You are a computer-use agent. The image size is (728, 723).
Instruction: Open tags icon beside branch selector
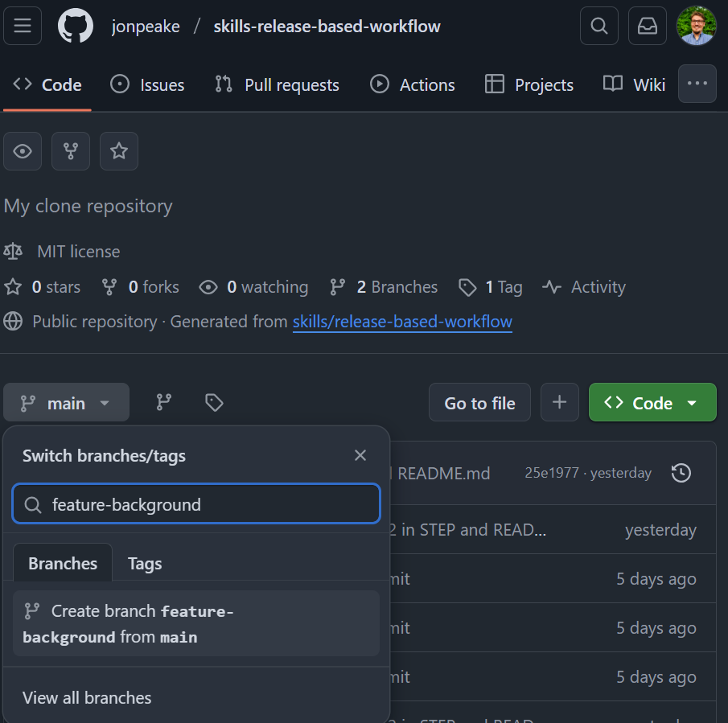[x=213, y=402]
